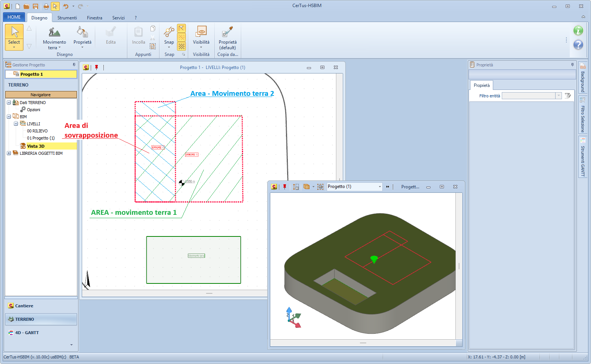591x364 pixels.
Task: Click the green info icon
Action: (x=578, y=31)
